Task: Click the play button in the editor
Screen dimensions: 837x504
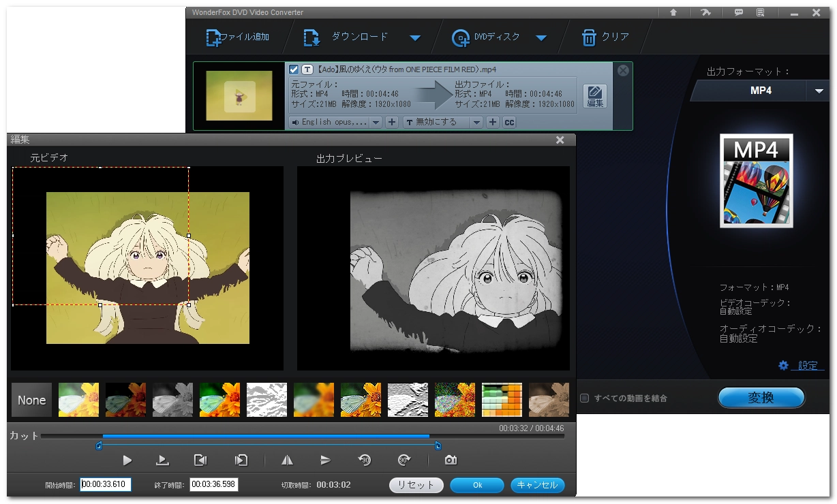Action: 127,460
